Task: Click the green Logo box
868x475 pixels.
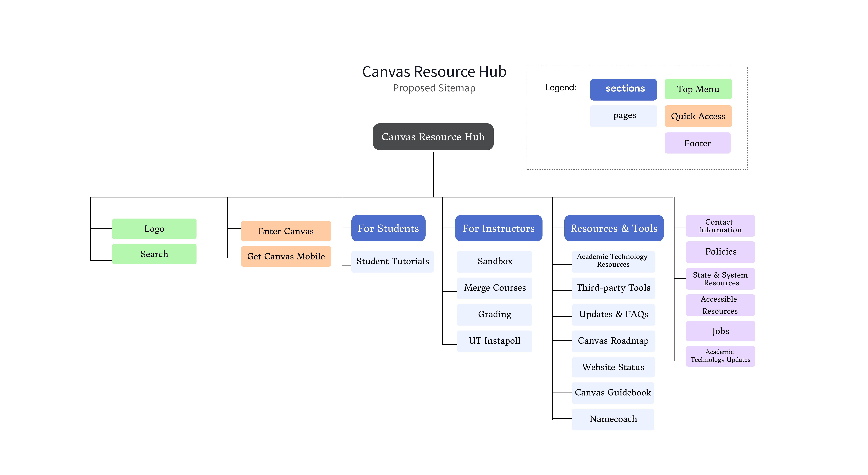Action: click(x=154, y=229)
